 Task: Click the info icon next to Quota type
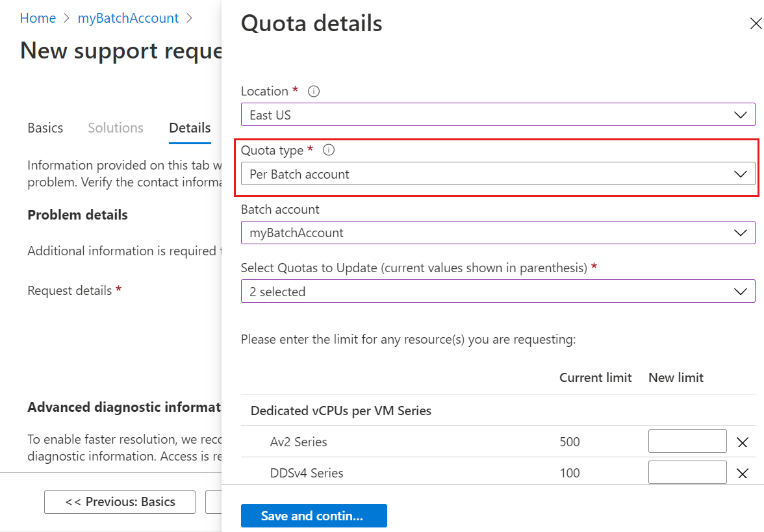coord(328,150)
